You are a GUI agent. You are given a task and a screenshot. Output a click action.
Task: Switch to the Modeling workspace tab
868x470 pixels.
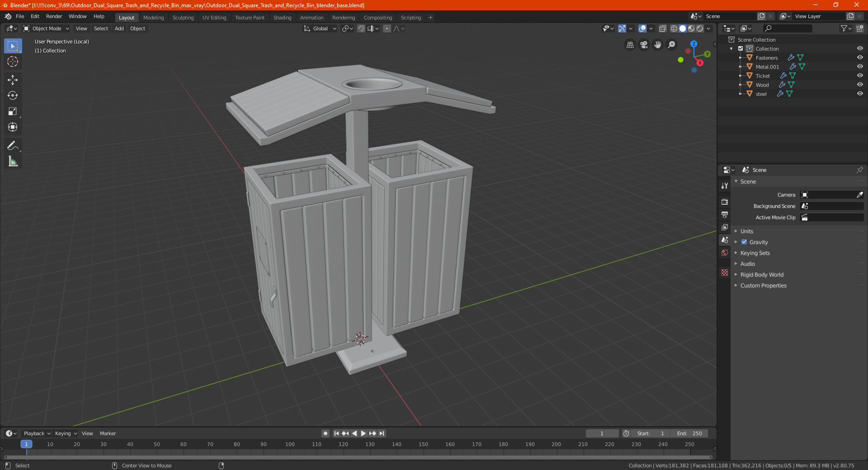pos(153,18)
